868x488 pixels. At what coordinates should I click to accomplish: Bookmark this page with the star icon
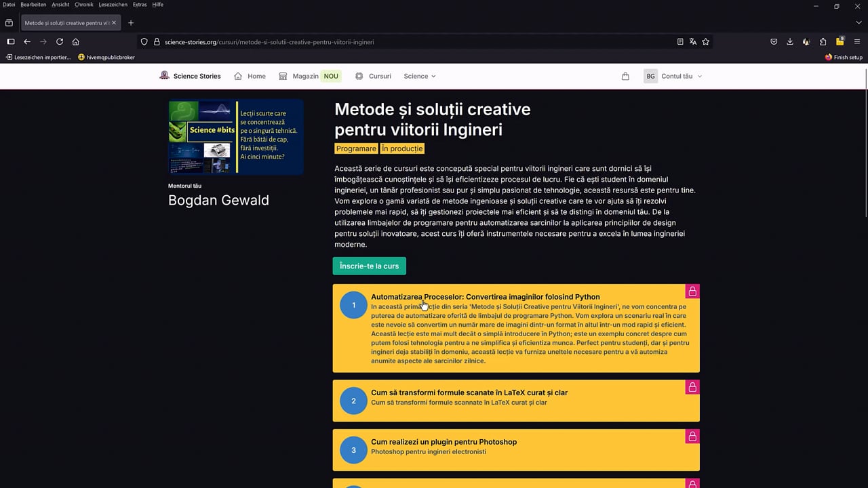click(x=706, y=41)
